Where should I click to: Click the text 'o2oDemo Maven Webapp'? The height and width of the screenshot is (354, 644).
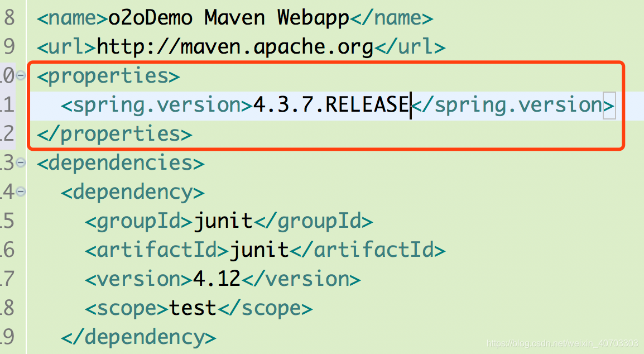click(228, 18)
